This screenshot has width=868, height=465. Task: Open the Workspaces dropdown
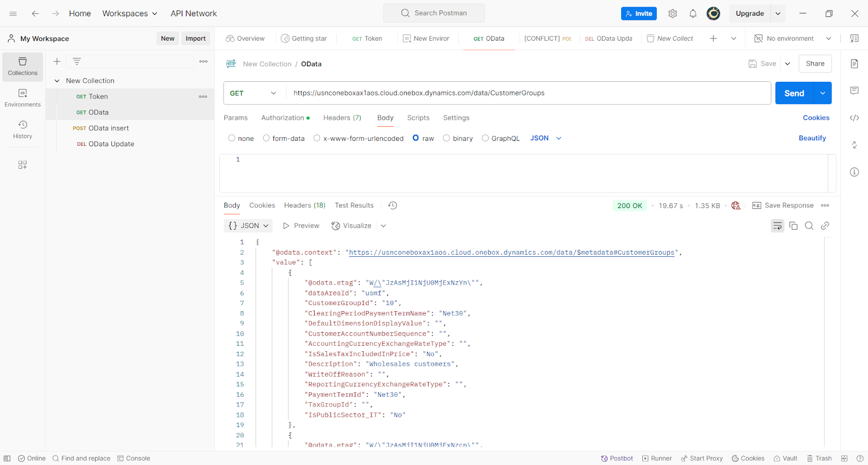pyautogui.click(x=130, y=14)
